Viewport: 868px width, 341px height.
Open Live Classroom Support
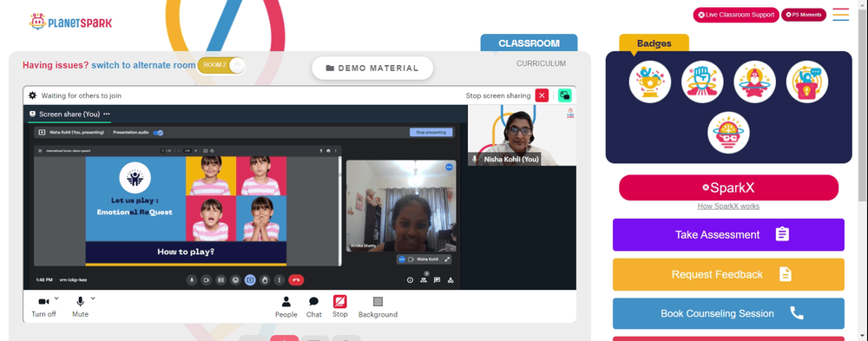736,15
